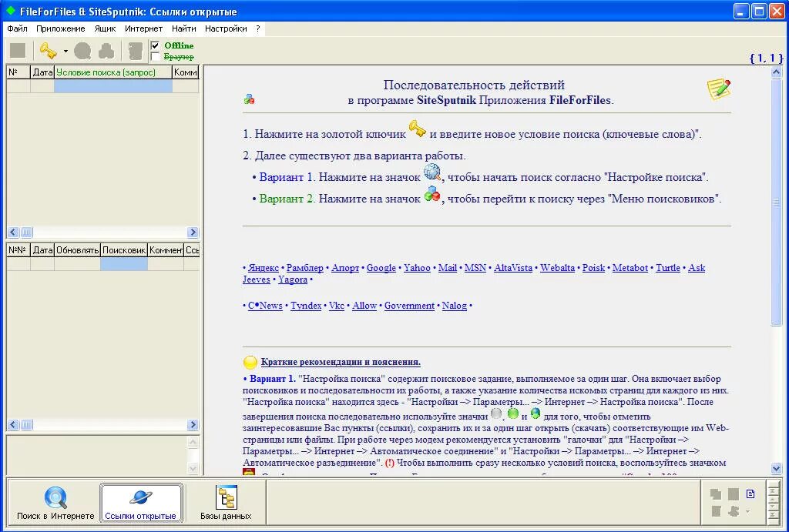
Task: Open the Настройки menu
Action: click(226, 28)
